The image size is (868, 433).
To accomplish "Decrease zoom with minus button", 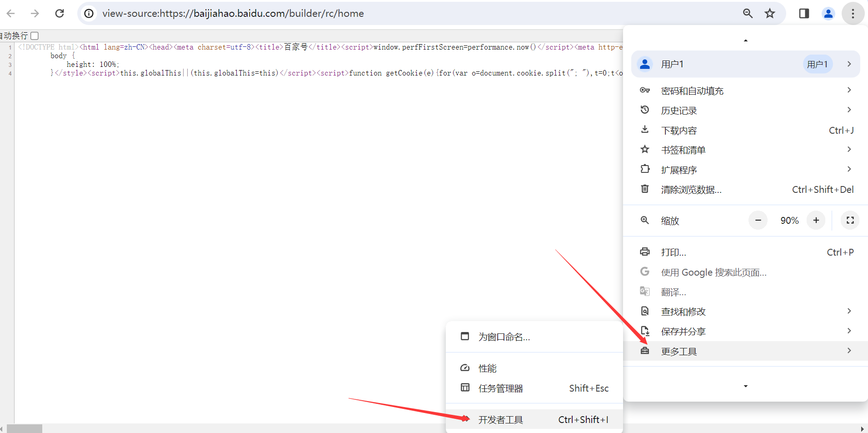I will click(x=758, y=221).
